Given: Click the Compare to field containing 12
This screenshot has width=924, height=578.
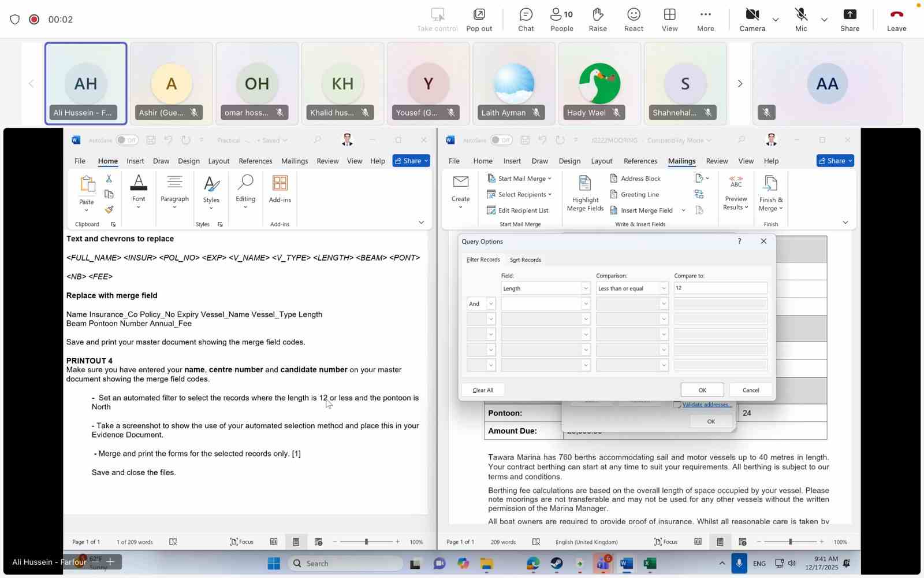Looking at the screenshot, I should (x=720, y=288).
